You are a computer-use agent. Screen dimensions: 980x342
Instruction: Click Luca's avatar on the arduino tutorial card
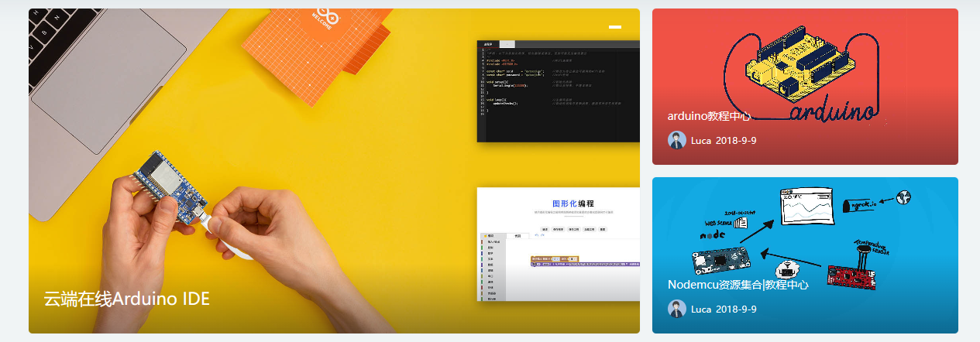click(x=676, y=140)
